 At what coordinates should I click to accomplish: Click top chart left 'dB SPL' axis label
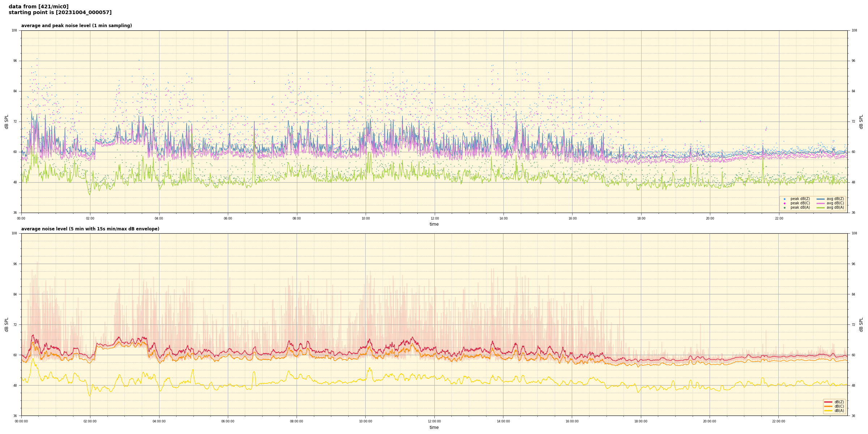[7, 122]
